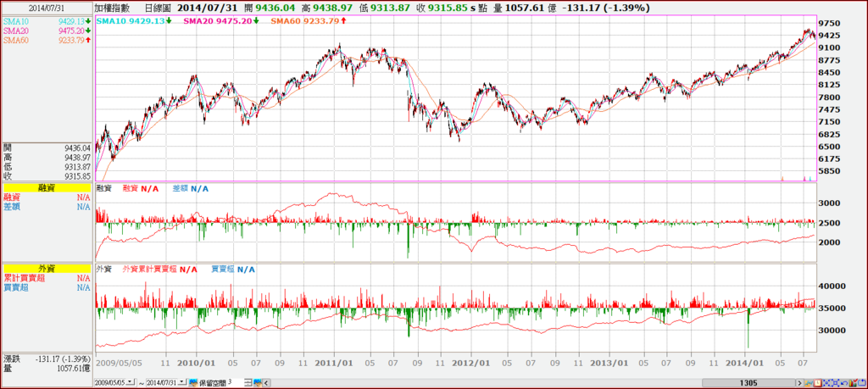The height and width of the screenshot is (389, 868).
Task: Click SMA10 9429.13 in the chart legend
Action: pyautogui.click(x=133, y=21)
